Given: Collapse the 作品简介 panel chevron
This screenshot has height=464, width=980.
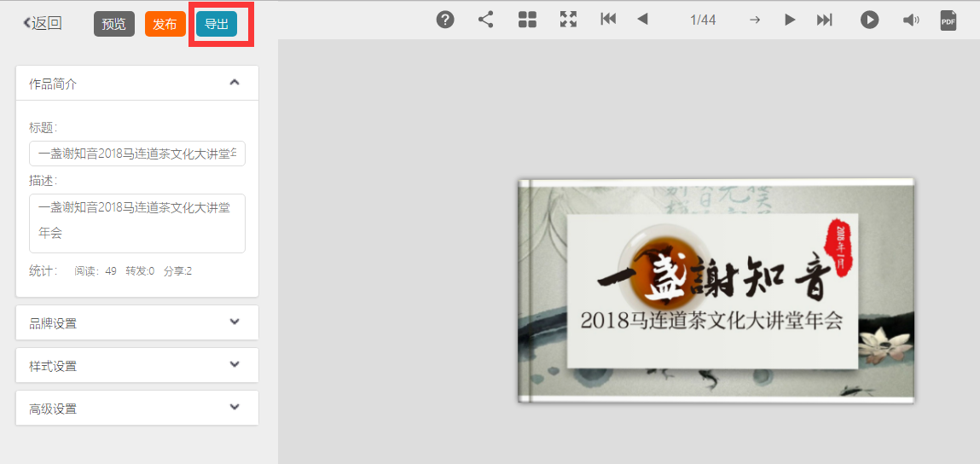Looking at the screenshot, I should pyautogui.click(x=235, y=82).
